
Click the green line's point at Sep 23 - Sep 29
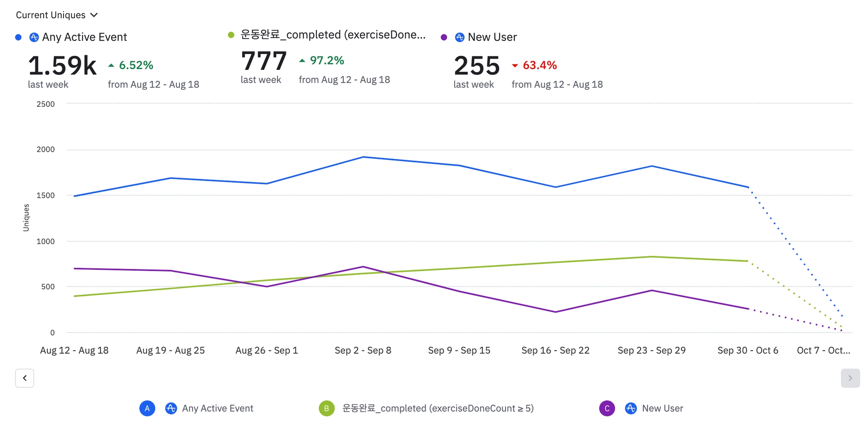(x=652, y=257)
